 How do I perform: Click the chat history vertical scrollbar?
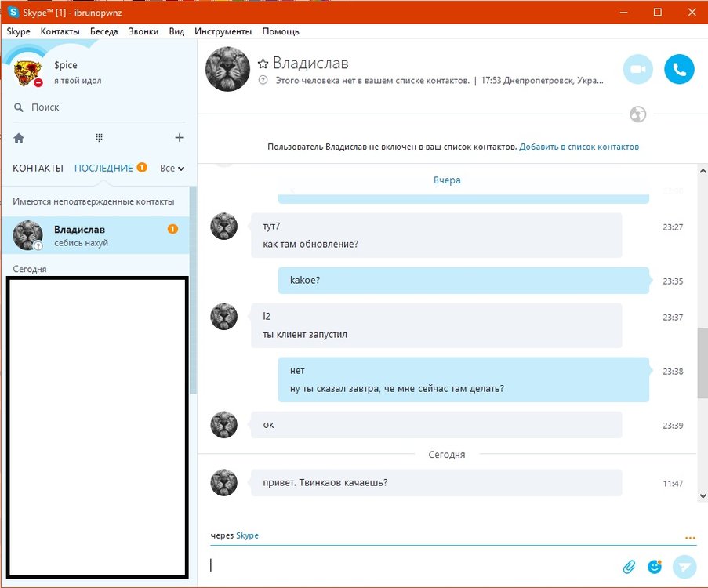[x=702, y=361]
